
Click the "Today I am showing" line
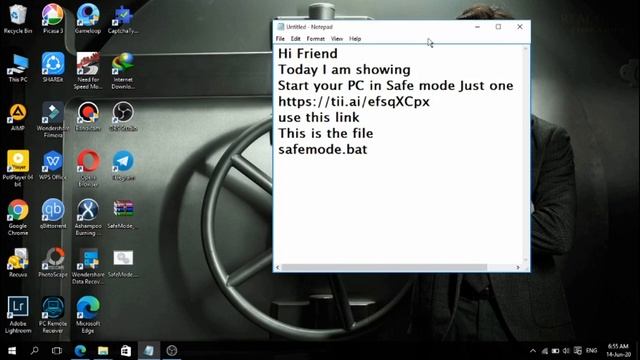click(344, 70)
